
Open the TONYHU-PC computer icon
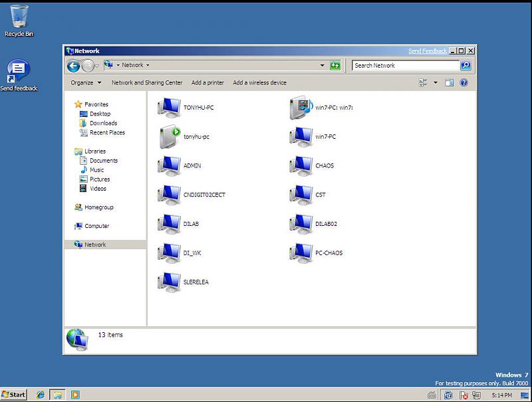click(x=169, y=107)
